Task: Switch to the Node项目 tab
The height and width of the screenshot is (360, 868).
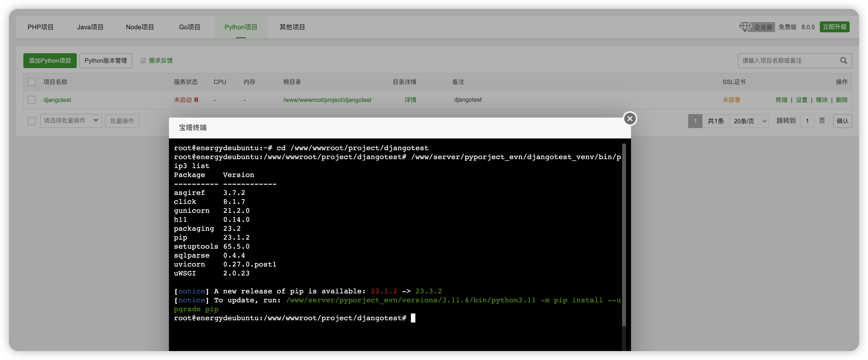Action: [x=140, y=27]
